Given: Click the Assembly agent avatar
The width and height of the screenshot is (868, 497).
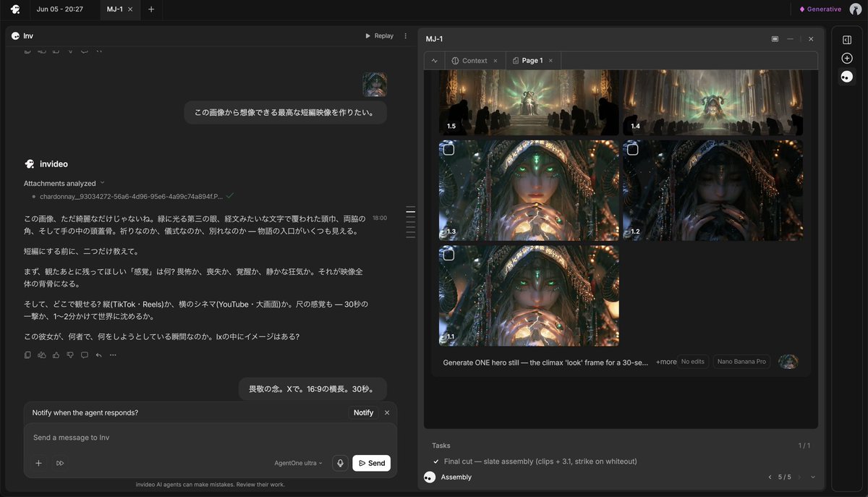Looking at the screenshot, I should click(x=430, y=477).
